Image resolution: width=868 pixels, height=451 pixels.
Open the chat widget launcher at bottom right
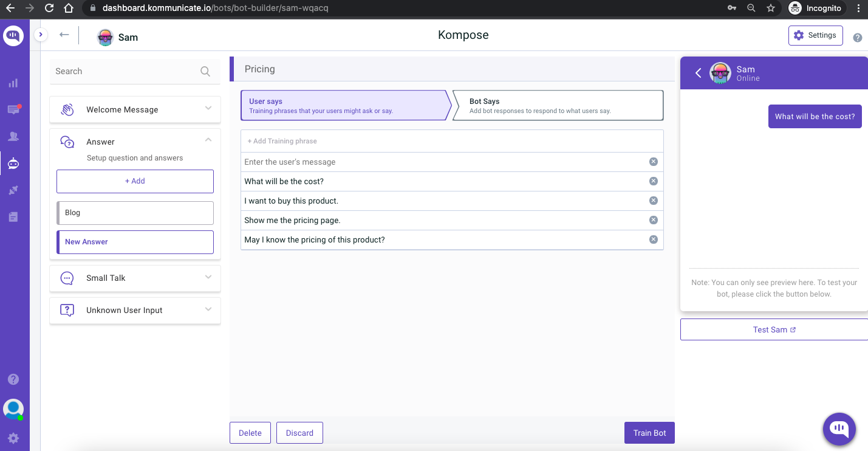tap(839, 429)
